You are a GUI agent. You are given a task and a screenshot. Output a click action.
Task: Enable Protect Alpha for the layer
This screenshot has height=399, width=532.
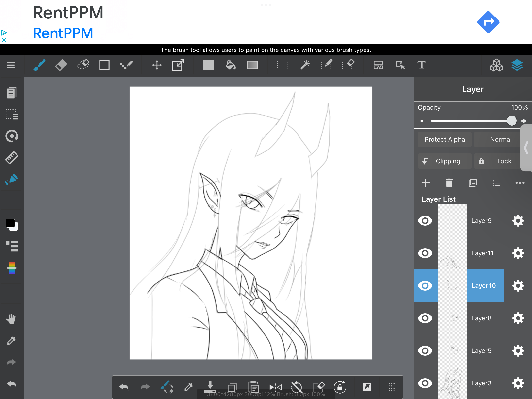click(x=445, y=139)
